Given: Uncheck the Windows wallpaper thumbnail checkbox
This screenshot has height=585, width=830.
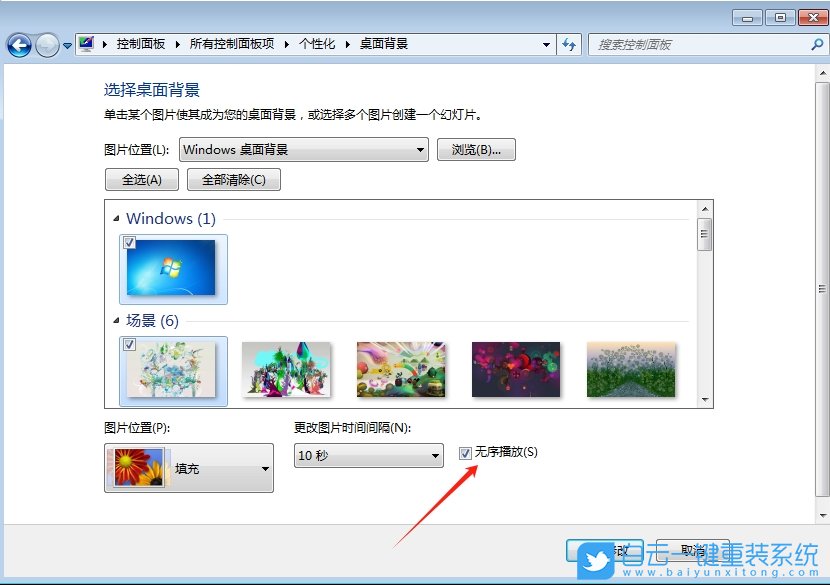Looking at the screenshot, I should (x=129, y=241).
